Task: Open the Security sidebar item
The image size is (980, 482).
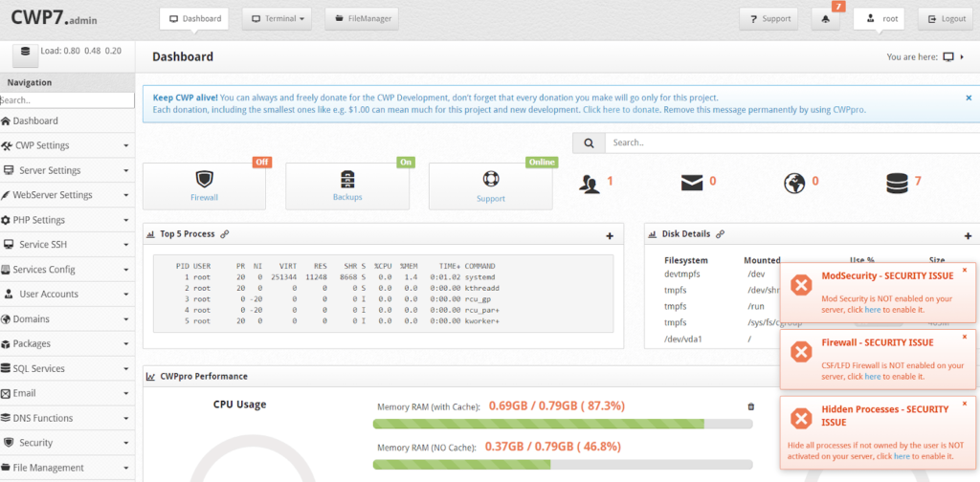Action: click(68, 443)
